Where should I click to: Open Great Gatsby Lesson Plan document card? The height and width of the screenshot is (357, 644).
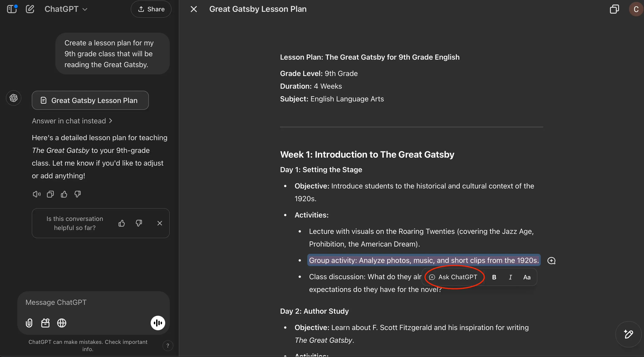pos(90,100)
